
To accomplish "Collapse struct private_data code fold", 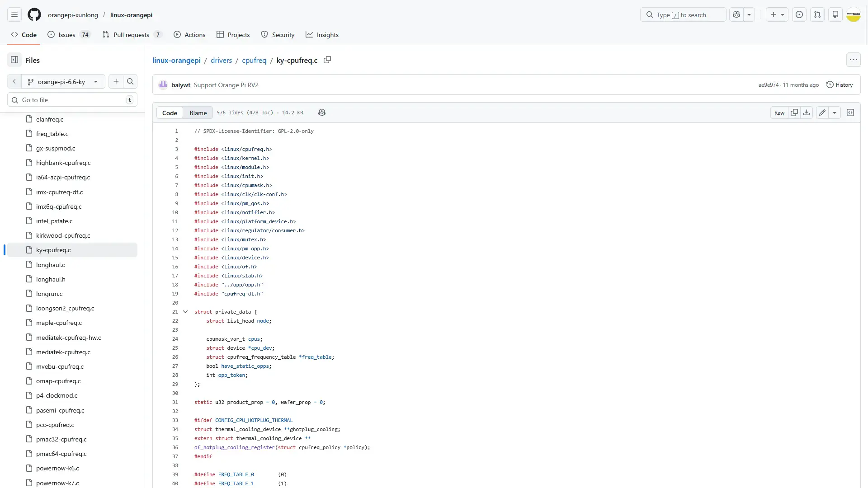I will coord(185,312).
